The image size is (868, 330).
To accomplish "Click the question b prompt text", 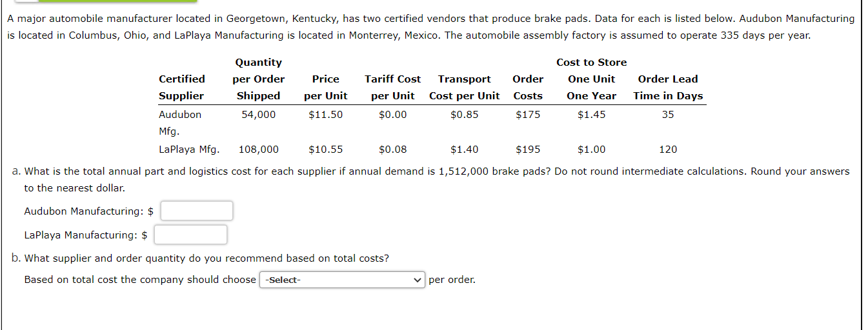I will tap(201, 258).
